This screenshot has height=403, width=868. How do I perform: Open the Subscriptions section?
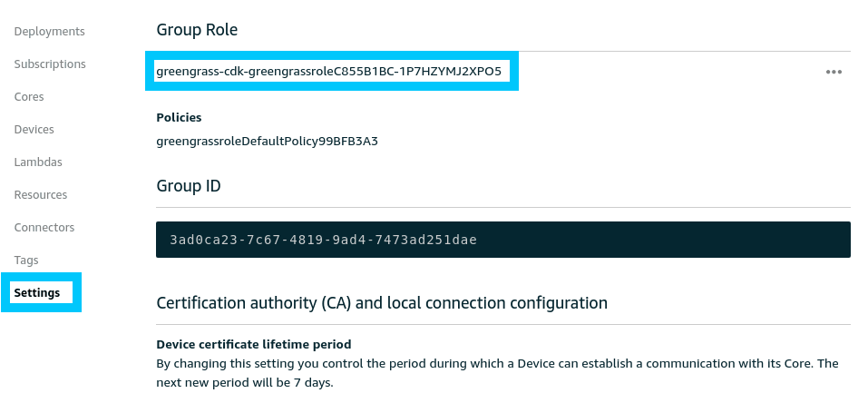50,64
